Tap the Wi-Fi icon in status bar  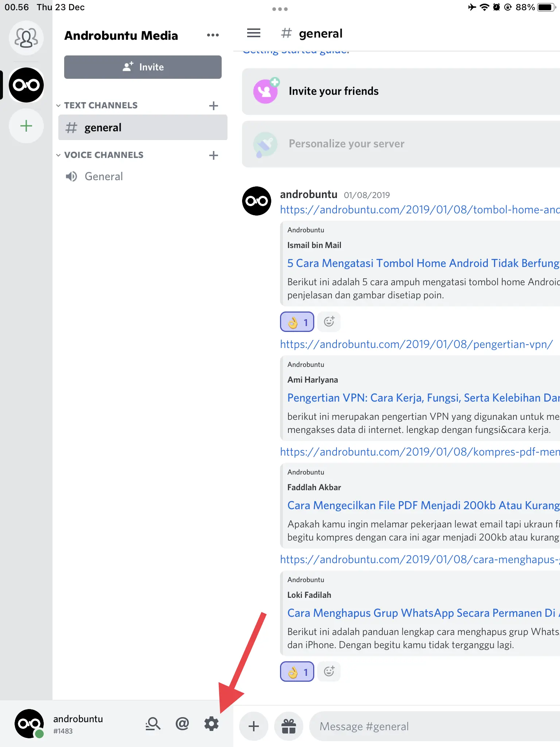(484, 7)
